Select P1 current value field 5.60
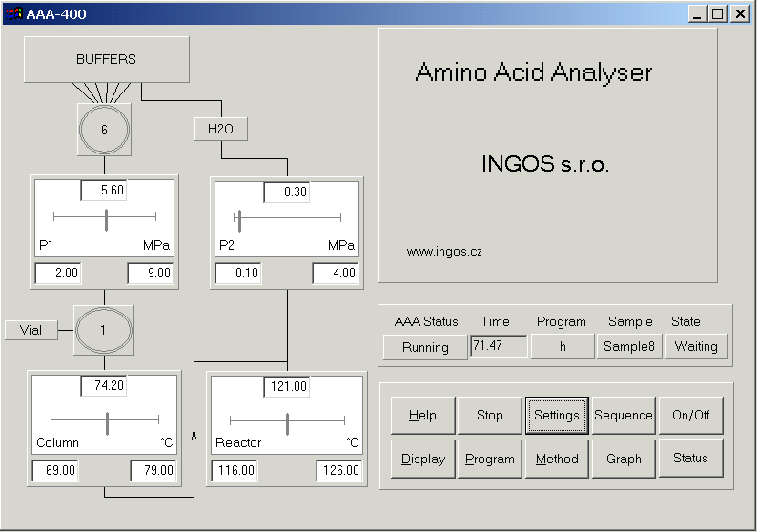Screen dimensions: 757x532 pyautogui.click(x=103, y=191)
